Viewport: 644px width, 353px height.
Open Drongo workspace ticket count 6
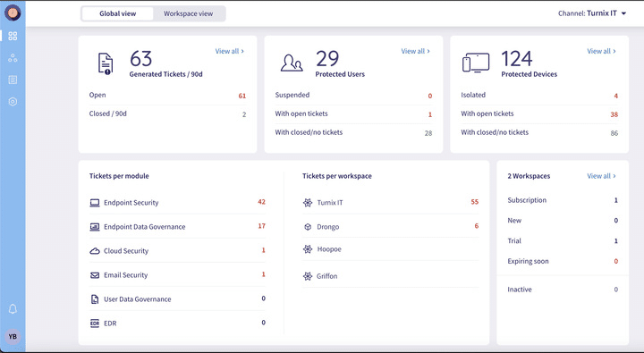click(x=477, y=226)
